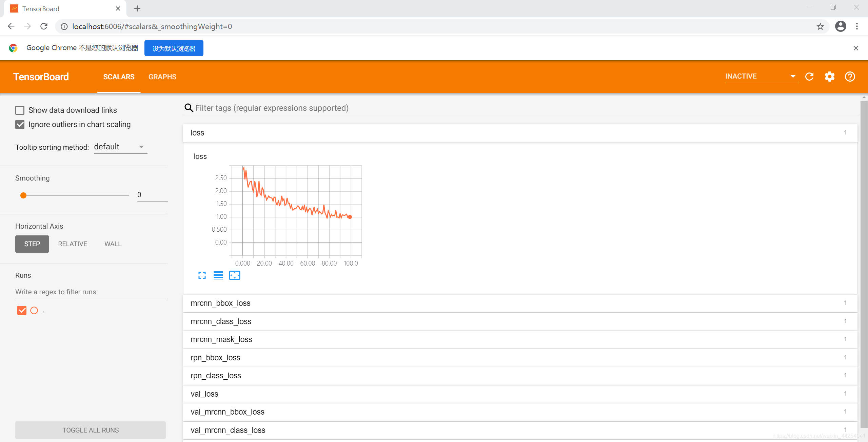Go forward in browser history
Screen dimensions: 868x442
coord(27,26)
